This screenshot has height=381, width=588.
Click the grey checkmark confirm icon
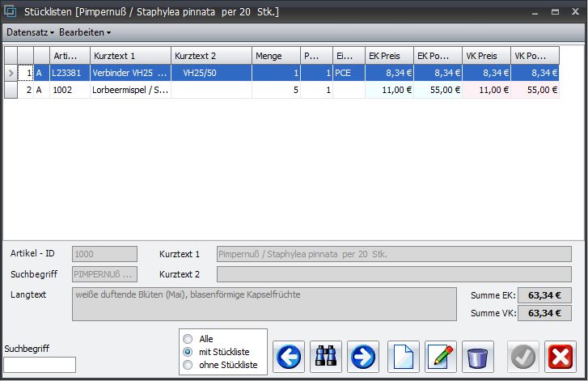click(x=523, y=357)
